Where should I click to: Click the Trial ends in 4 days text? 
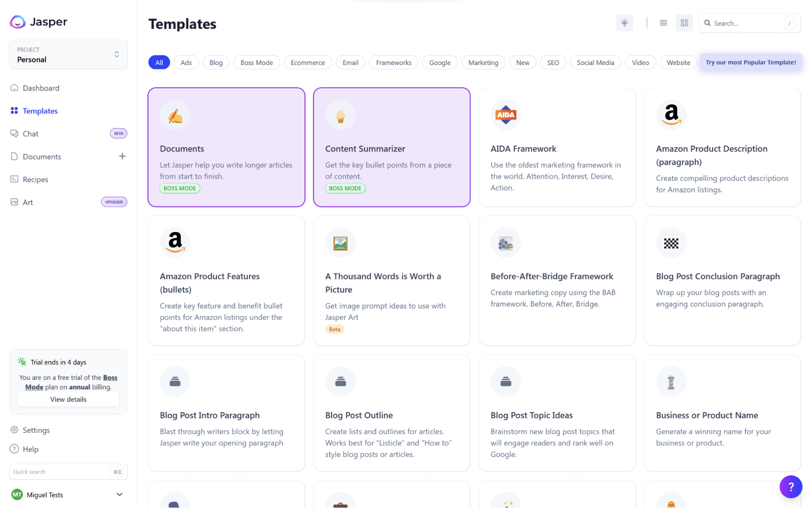58,362
